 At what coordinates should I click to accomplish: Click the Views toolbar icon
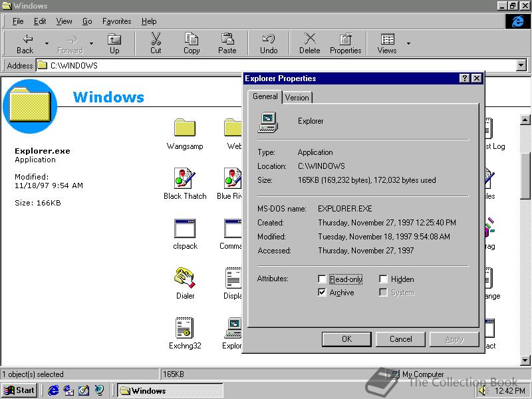pyautogui.click(x=387, y=43)
